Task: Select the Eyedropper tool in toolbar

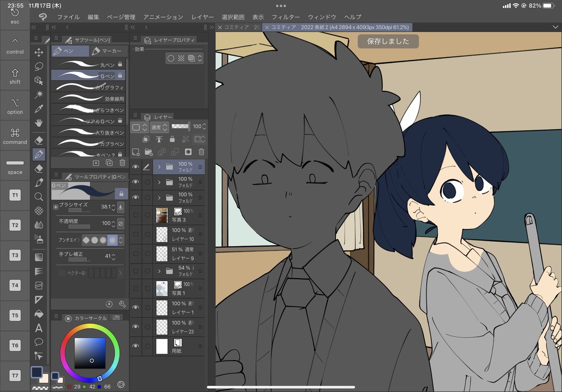Action: [x=39, y=109]
